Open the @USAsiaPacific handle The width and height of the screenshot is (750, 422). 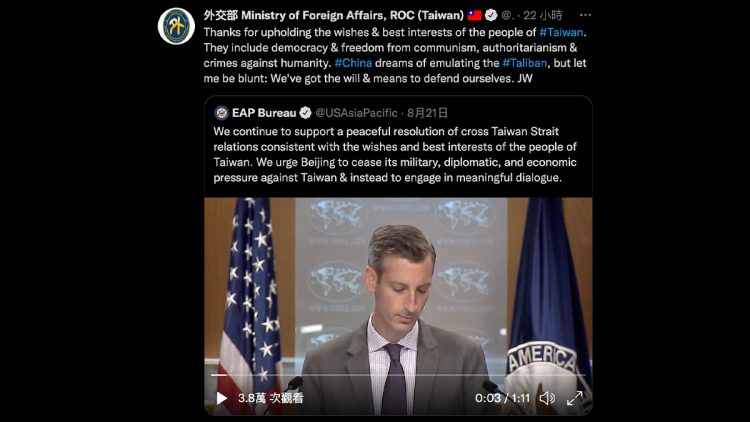coord(356,113)
